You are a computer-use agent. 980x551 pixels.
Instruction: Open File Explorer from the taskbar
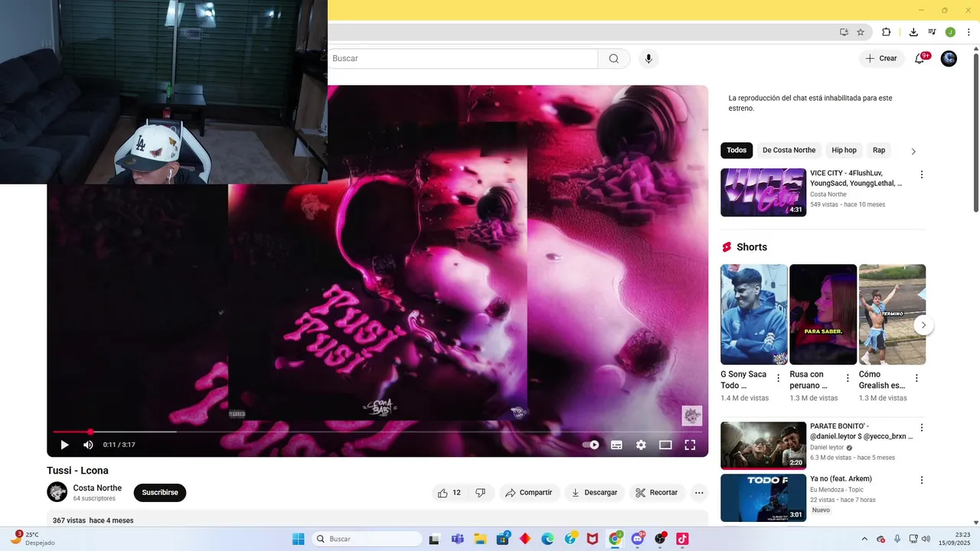point(480,539)
